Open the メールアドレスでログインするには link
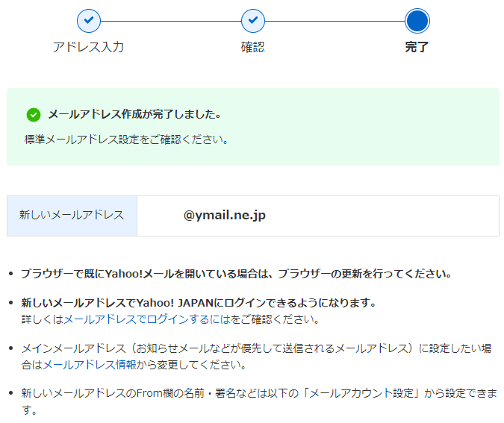504x423 pixels. coord(147,319)
